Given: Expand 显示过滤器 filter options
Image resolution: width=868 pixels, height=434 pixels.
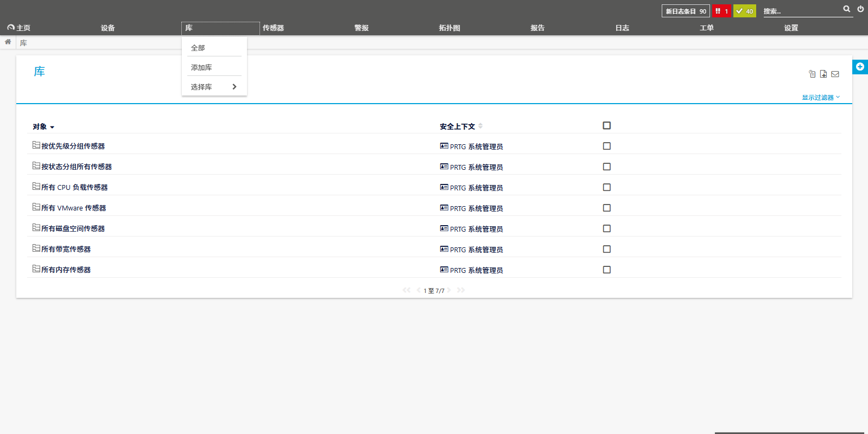Looking at the screenshot, I should (820, 98).
